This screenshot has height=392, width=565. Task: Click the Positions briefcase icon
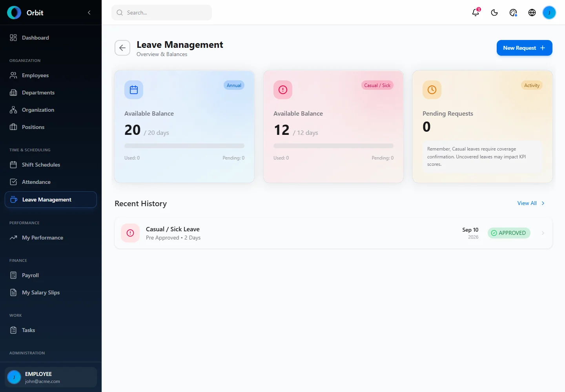pos(13,127)
